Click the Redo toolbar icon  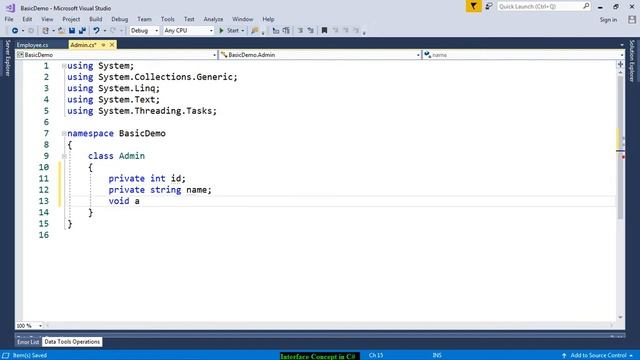coord(113,31)
